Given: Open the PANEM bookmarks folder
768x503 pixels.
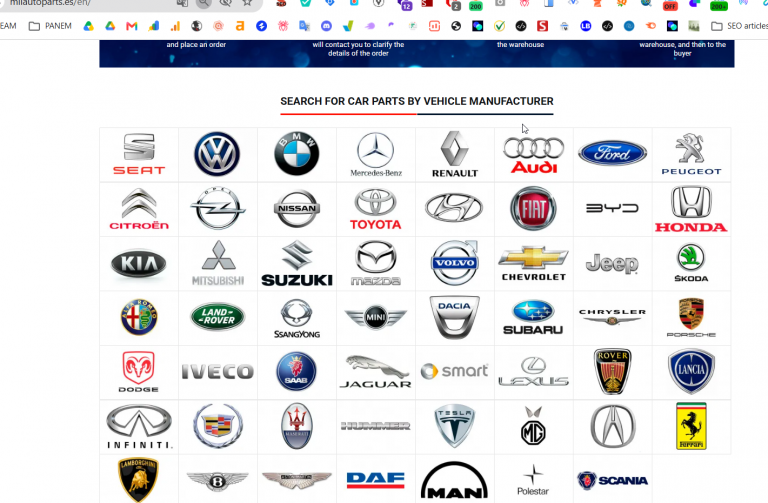Looking at the screenshot, I should click(x=50, y=26).
